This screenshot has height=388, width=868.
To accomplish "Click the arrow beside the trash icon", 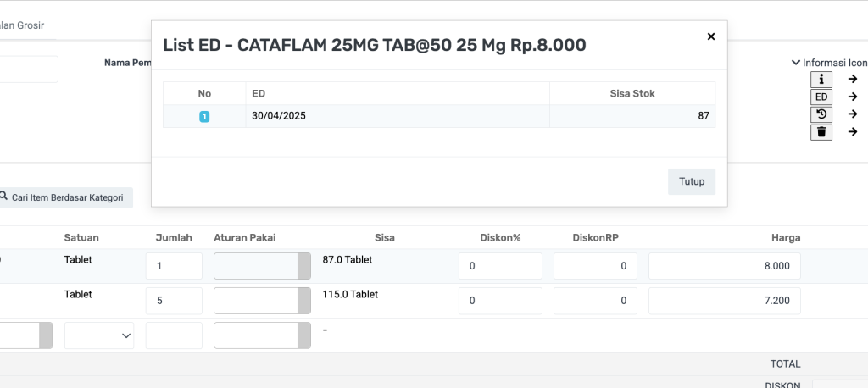I will [853, 132].
